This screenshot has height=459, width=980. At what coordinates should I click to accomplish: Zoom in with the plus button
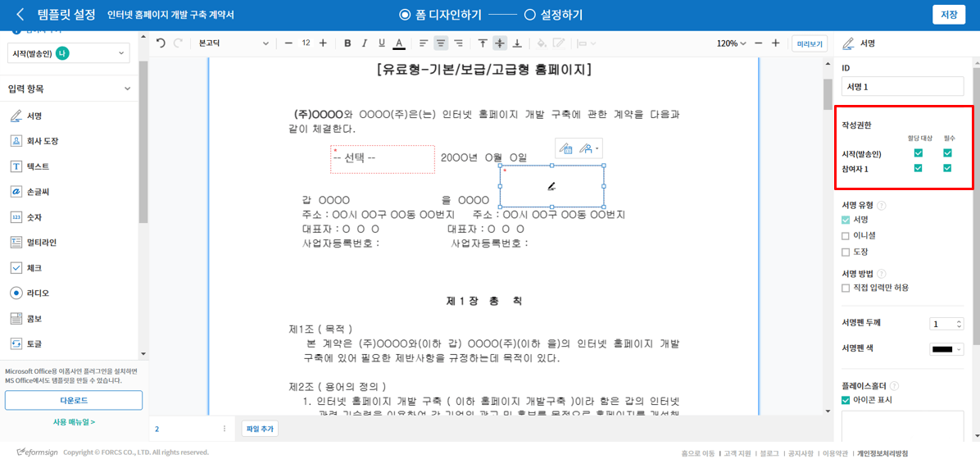point(776,43)
